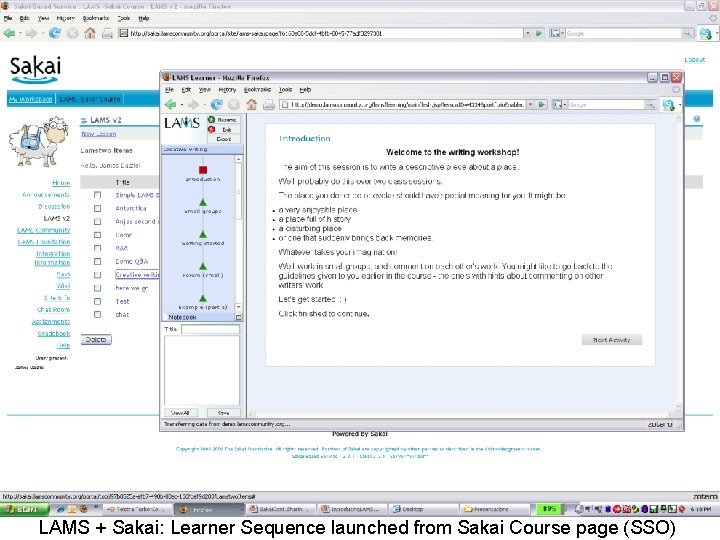
Task: Click Home icon in Sakai browser toolbar
Action: (90, 33)
